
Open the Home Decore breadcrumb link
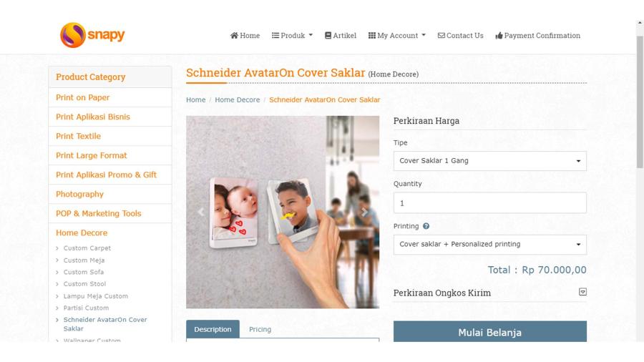tap(238, 99)
